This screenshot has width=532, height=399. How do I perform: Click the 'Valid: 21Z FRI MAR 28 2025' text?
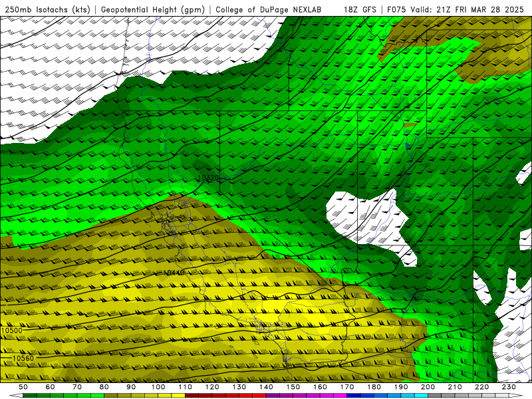point(467,9)
